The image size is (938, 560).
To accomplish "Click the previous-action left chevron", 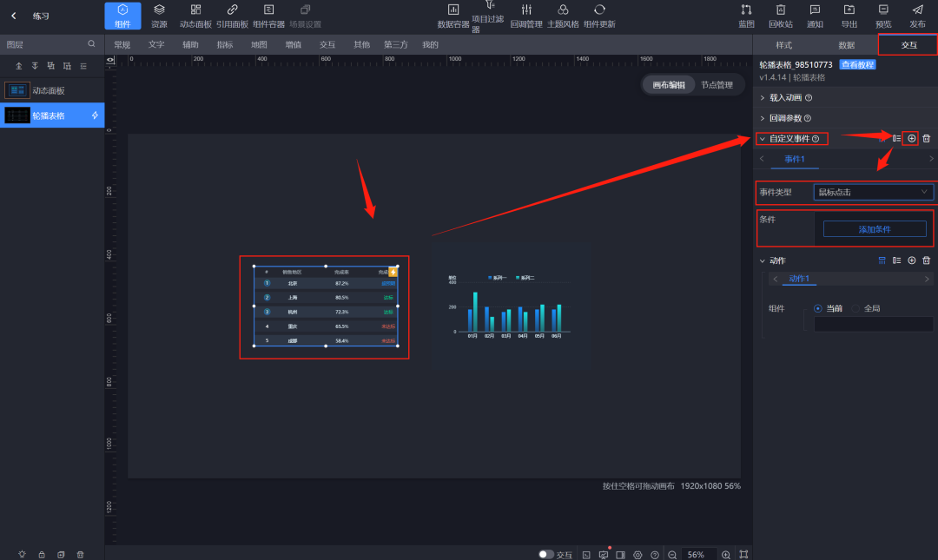I will 776,279.
